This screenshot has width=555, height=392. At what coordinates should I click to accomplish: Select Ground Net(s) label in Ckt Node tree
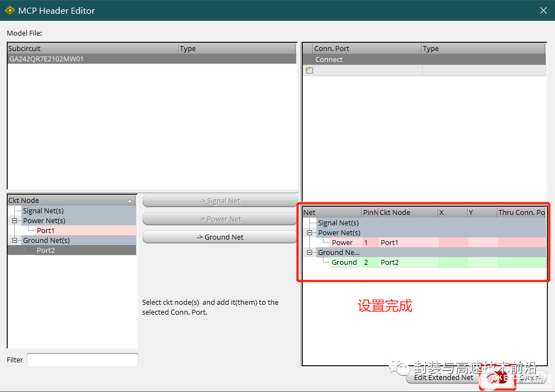(x=47, y=241)
